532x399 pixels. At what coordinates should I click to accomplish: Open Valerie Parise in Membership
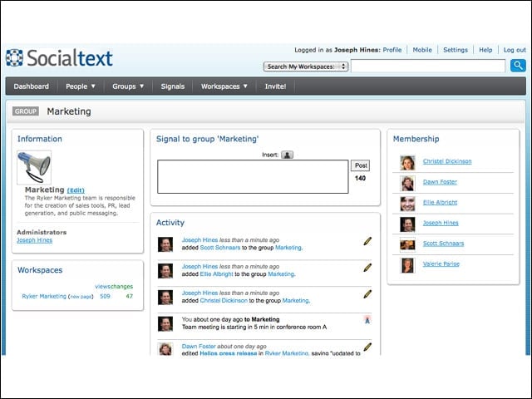441,264
